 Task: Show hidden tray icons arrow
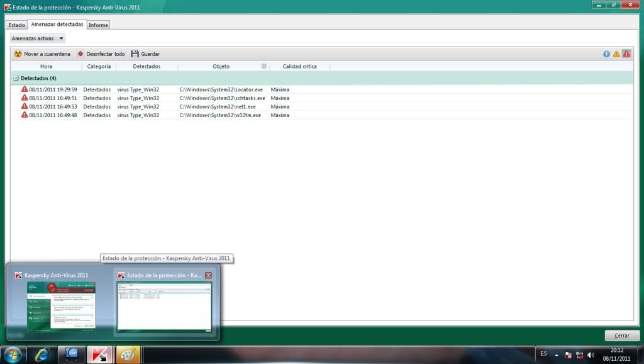point(557,355)
